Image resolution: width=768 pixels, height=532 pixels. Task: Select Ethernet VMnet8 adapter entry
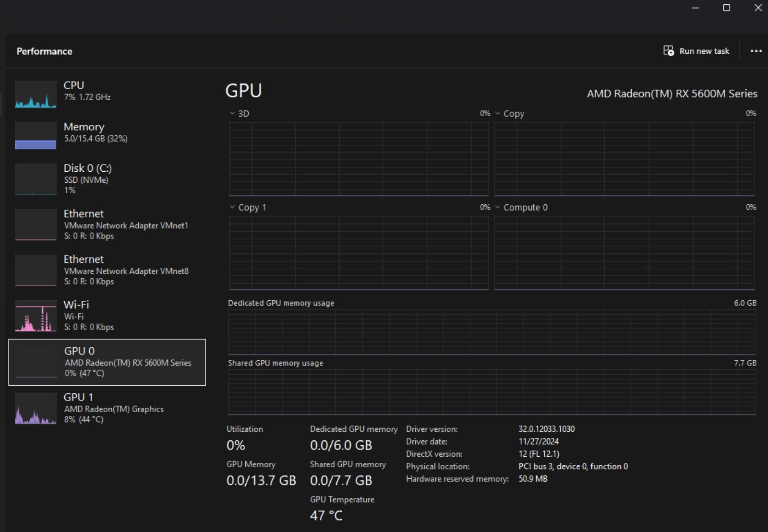[x=107, y=270]
